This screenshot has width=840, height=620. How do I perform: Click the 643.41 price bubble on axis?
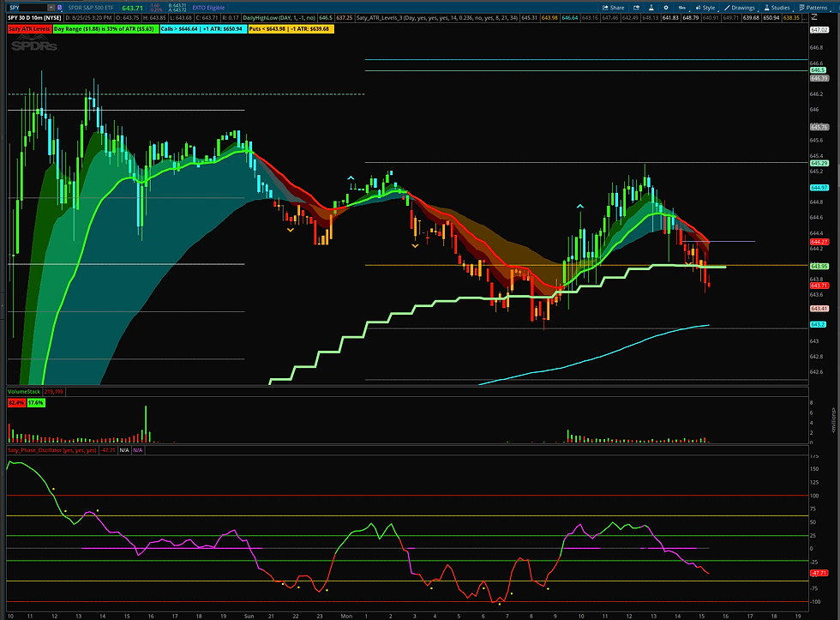tap(819, 309)
